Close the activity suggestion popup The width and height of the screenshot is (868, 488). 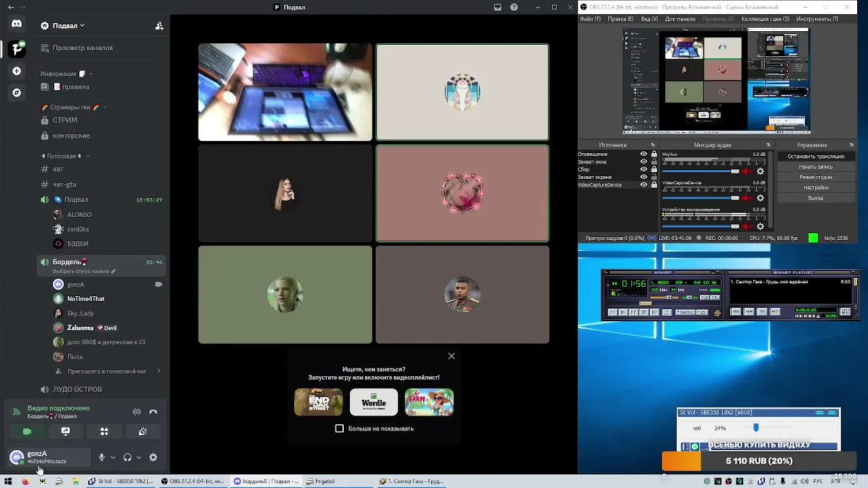click(x=452, y=356)
